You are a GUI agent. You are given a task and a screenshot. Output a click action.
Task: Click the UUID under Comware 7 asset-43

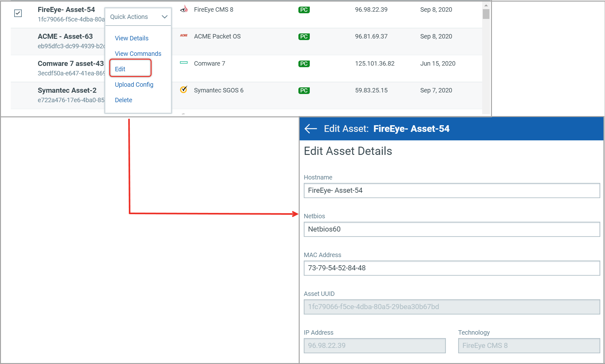pyautogui.click(x=71, y=73)
